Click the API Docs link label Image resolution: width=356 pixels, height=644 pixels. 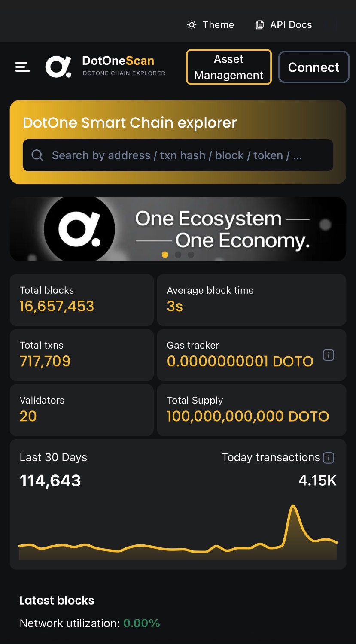tap(291, 25)
